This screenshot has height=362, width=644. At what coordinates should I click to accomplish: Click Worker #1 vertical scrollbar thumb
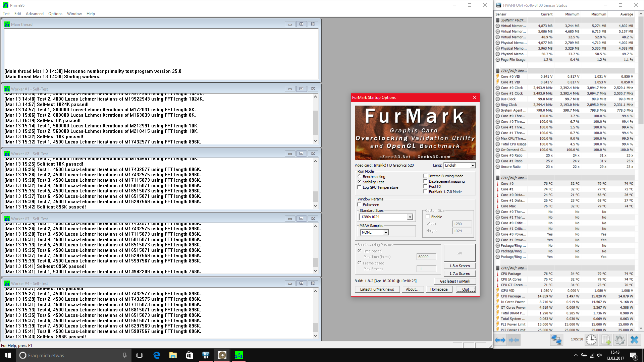(x=315, y=122)
